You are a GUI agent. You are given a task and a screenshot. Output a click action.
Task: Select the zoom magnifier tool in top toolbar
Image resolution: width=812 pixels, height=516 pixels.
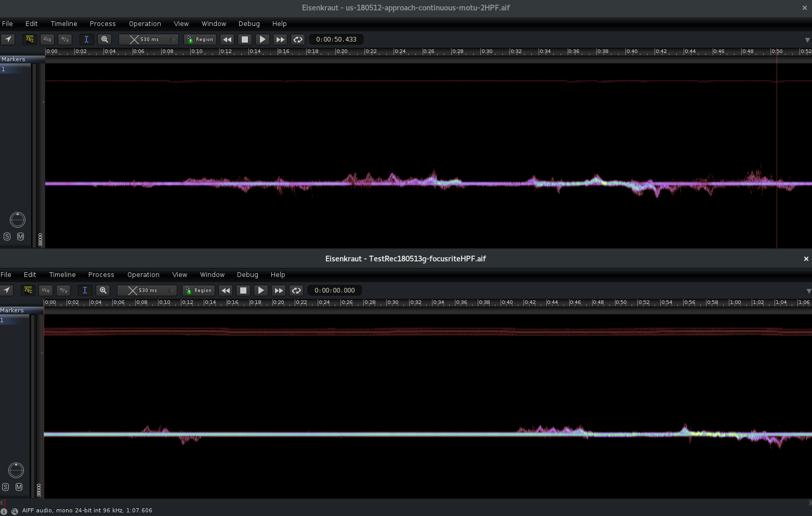pyautogui.click(x=104, y=39)
